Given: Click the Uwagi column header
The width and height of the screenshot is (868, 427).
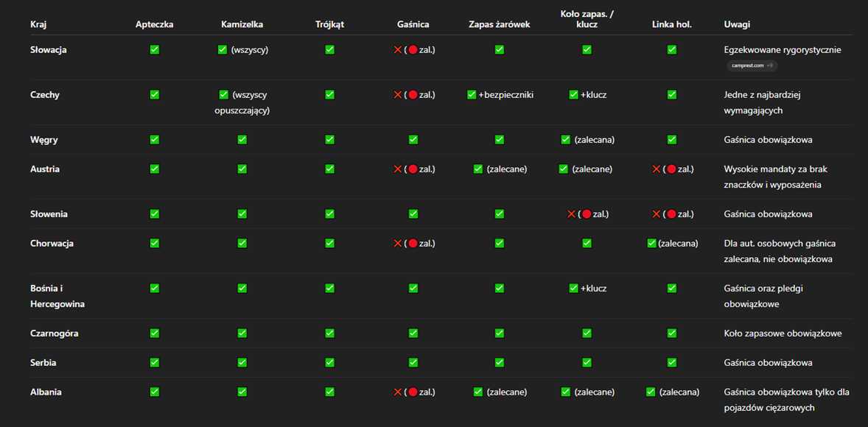Looking at the screenshot, I should pyautogui.click(x=737, y=24).
